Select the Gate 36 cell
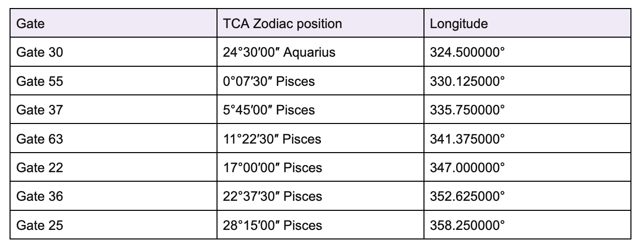The width and height of the screenshot is (644, 249). (x=114, y=196)
